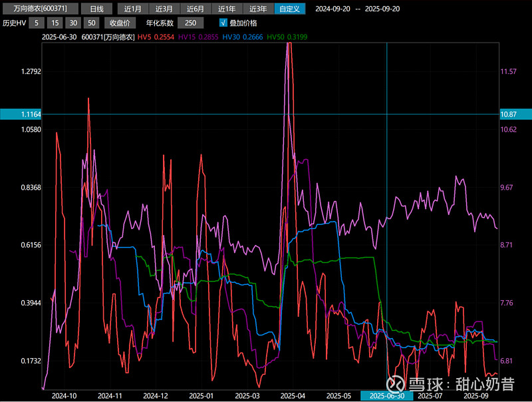532x402 pixels.
Task: Toggle the HV 50-day period
Action: (90, 23)
